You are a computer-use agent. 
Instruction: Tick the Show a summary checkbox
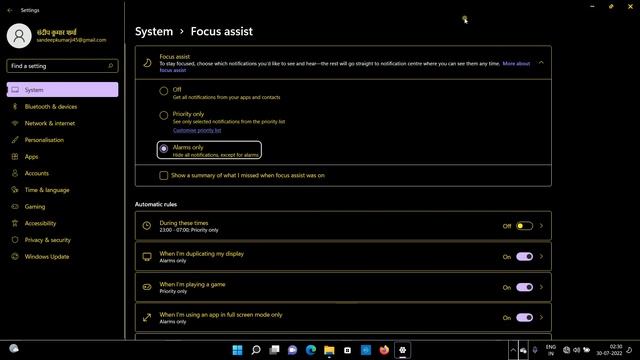[x=164, y=176]
